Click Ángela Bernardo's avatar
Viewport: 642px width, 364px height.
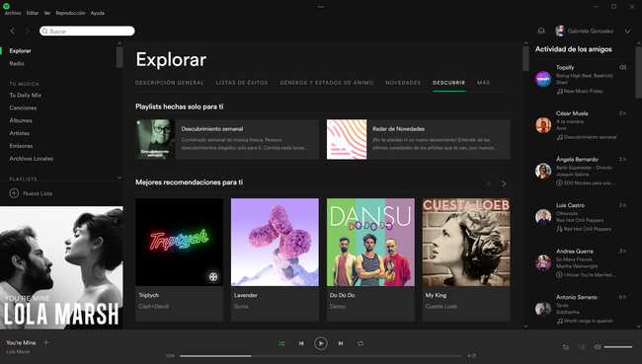(543, 171)
